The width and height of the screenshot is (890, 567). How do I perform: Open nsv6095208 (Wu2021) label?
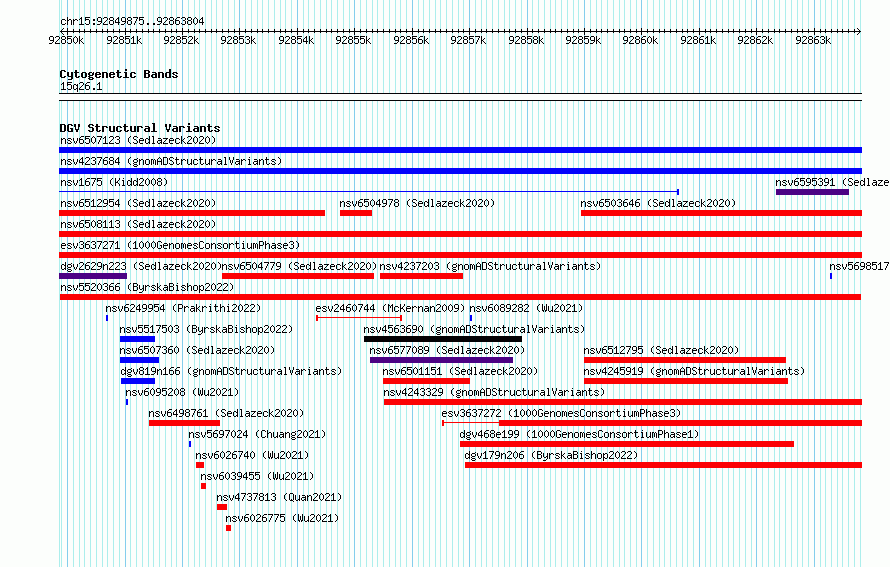(x=182, y=392)
